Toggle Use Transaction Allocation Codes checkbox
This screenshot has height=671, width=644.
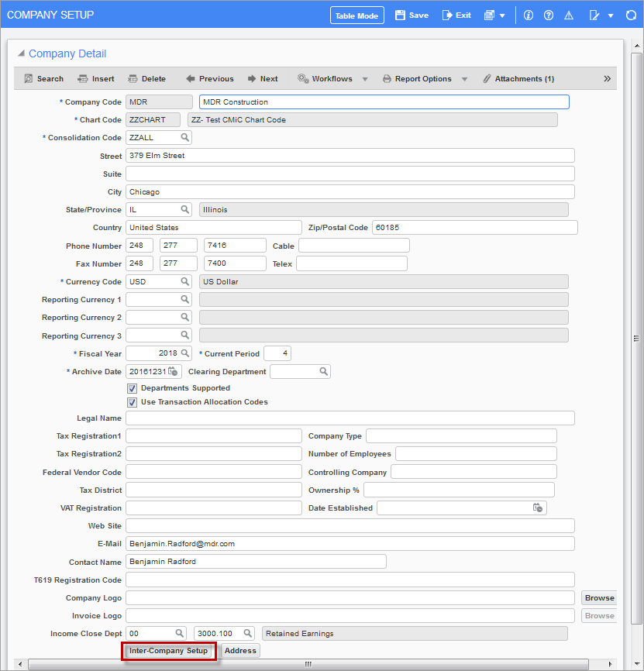133,402
